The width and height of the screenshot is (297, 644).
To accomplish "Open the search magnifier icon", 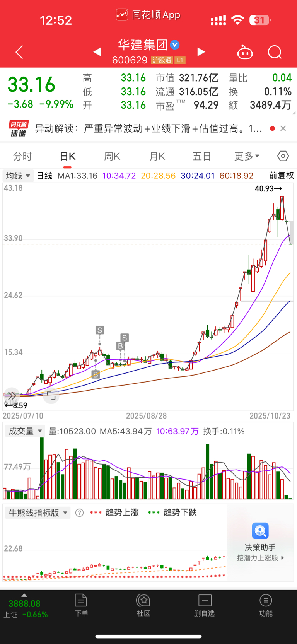I will 275,52.
